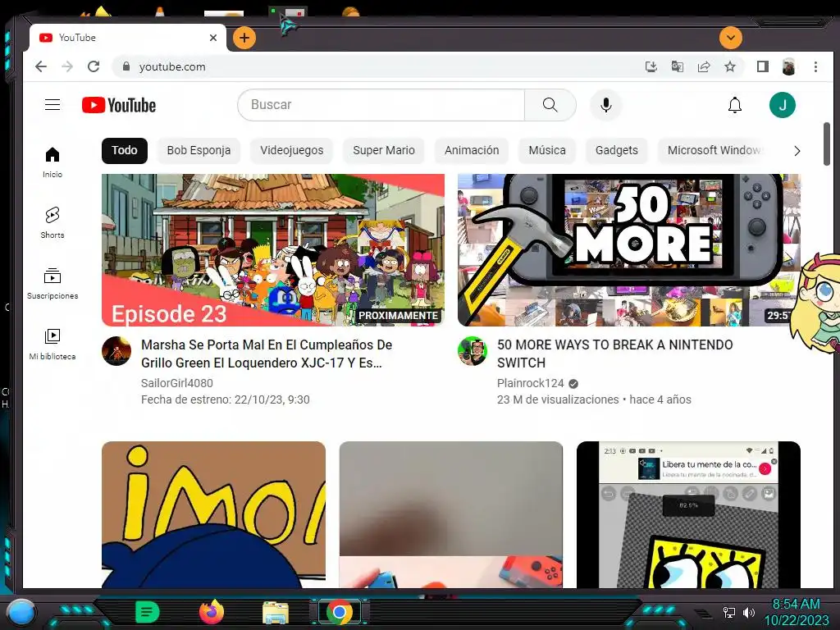
Task: Click the Plainrock124 channel avatar
Action: 472,351
